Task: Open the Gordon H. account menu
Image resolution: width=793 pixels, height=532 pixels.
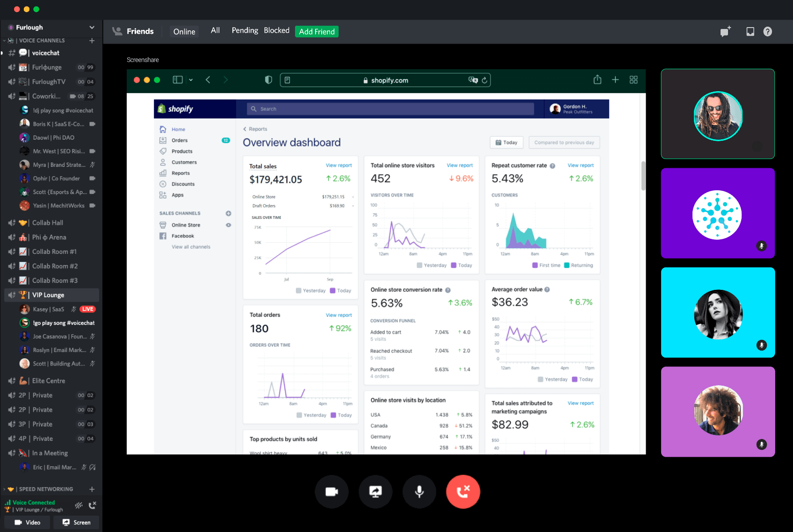Action: (x=577, y=109)
